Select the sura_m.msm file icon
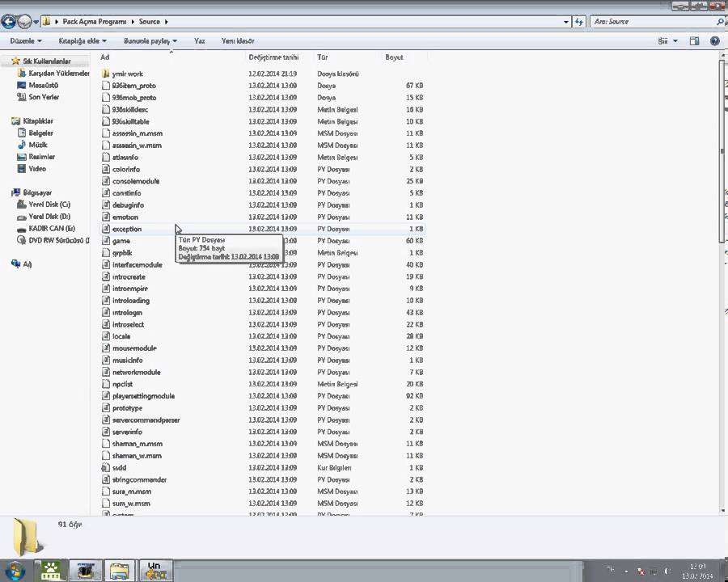 pyautogui.click(x=105, y=491)
